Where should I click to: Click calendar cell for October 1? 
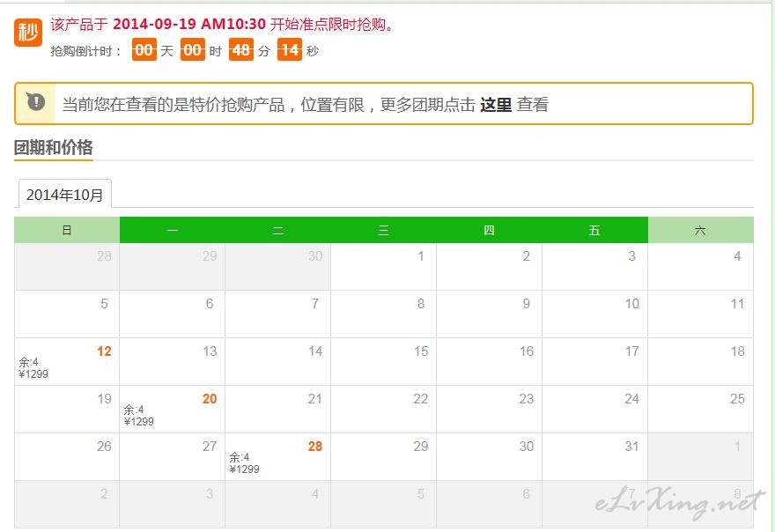pos(384,267)
